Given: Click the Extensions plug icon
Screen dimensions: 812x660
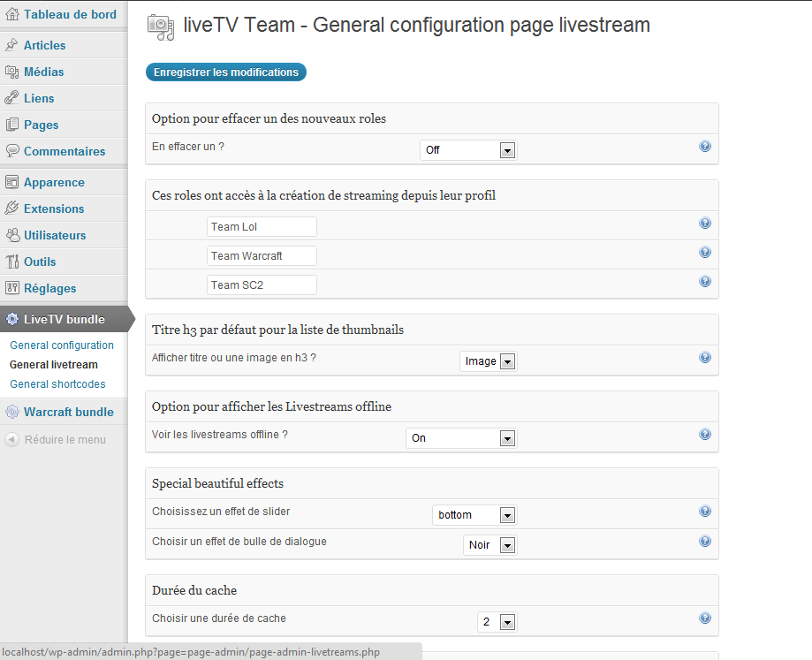Looking at the screenshot, I should click(x=11, y=209).
